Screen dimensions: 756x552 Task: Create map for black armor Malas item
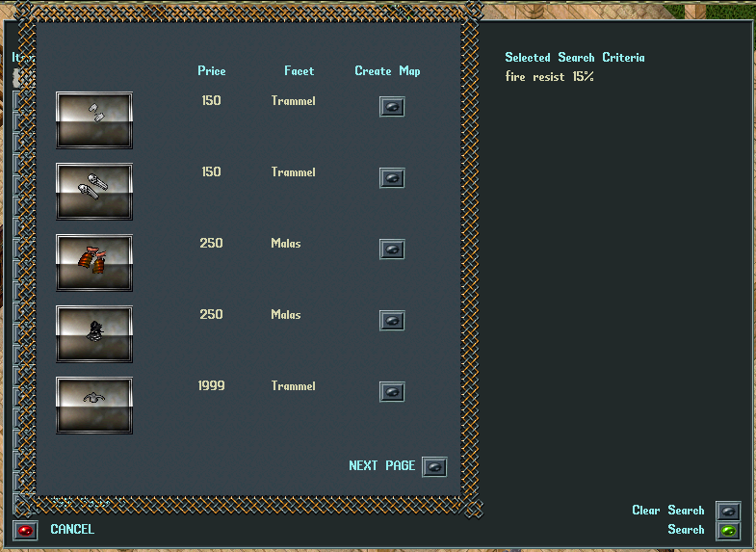pyautogui.click(x=392, y=321)
